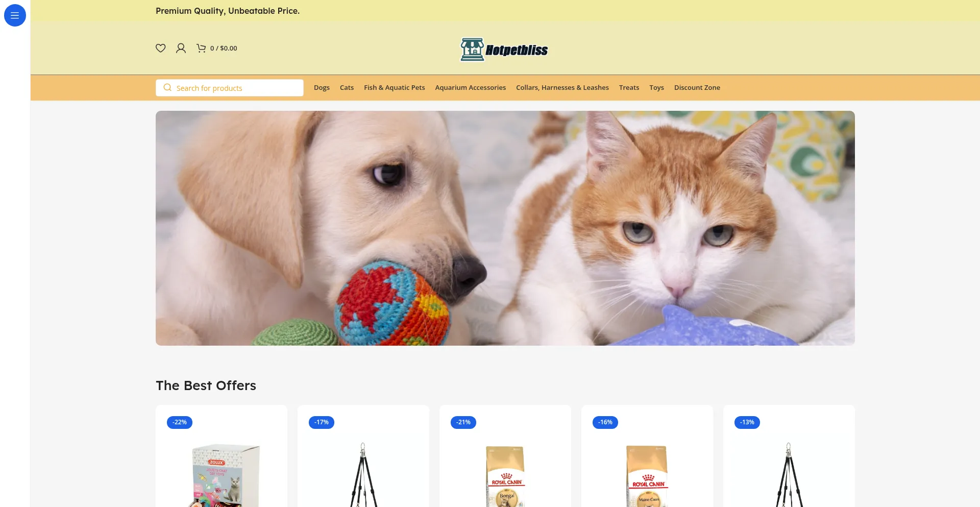Click the search magnifier icon

coord(167,88)
